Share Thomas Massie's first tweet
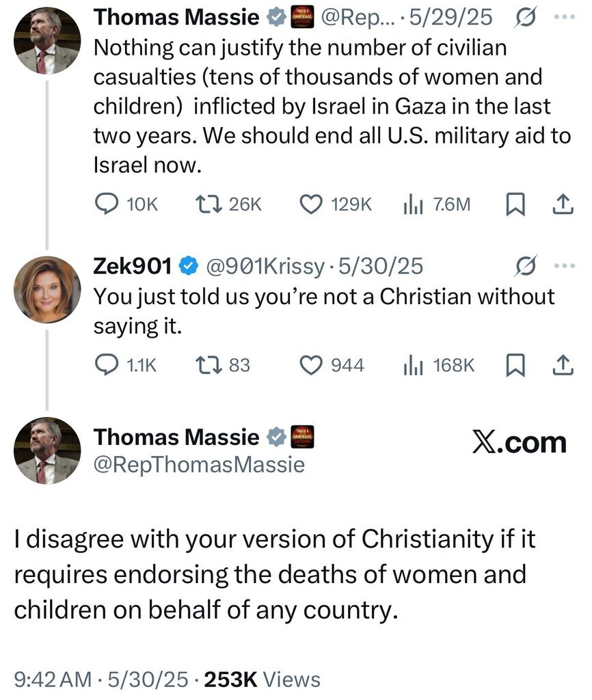The width and height of the screenshot is (592, 700). (x=561, y=204)
